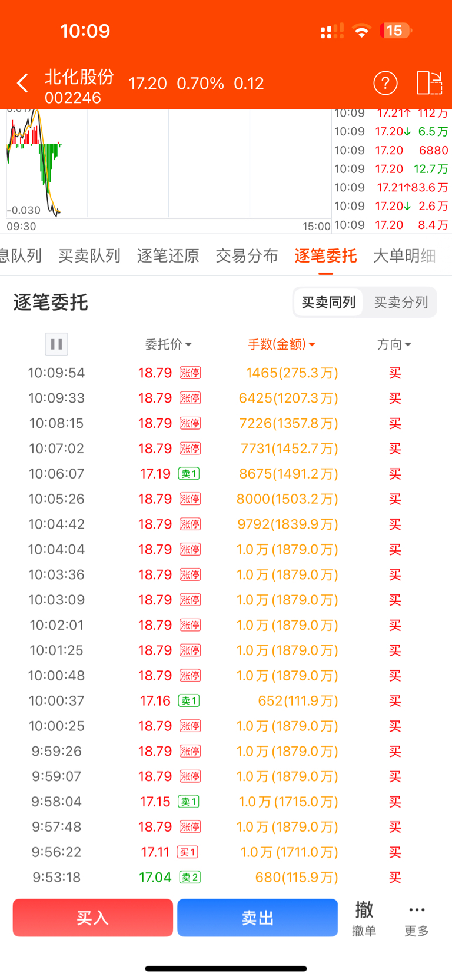
Task: Open the help question mark icon
Action: pyautogui.click(x=385, y=83)
